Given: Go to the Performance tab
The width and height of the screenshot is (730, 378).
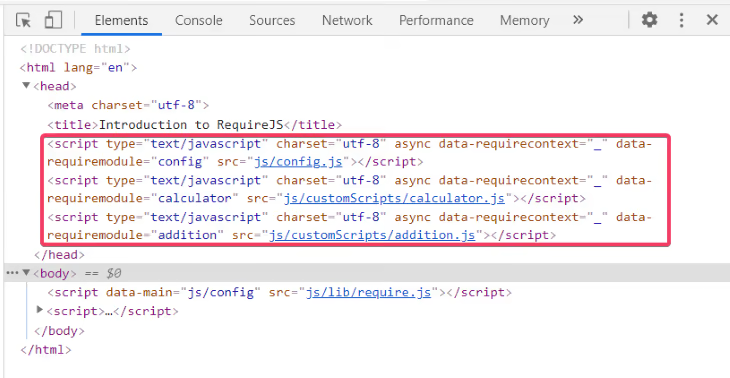Looking at the screenshot, I should [436, 20].
